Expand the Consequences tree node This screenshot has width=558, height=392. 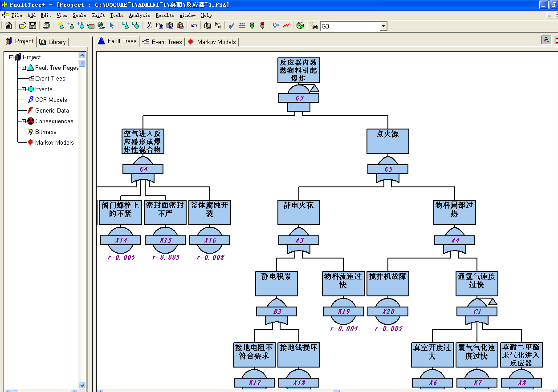[x=24, y=121]
